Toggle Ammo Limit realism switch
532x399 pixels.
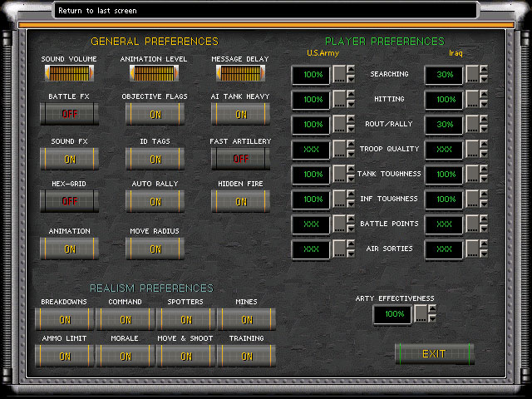coord(65,356)
